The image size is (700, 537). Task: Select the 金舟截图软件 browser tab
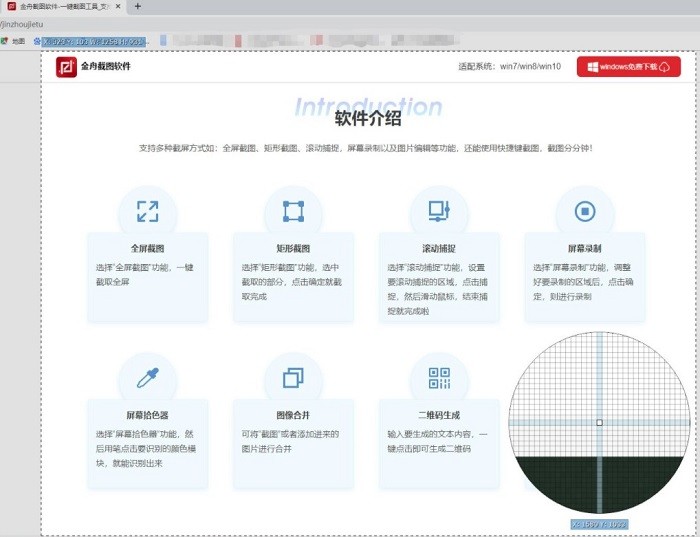(62, 7)
